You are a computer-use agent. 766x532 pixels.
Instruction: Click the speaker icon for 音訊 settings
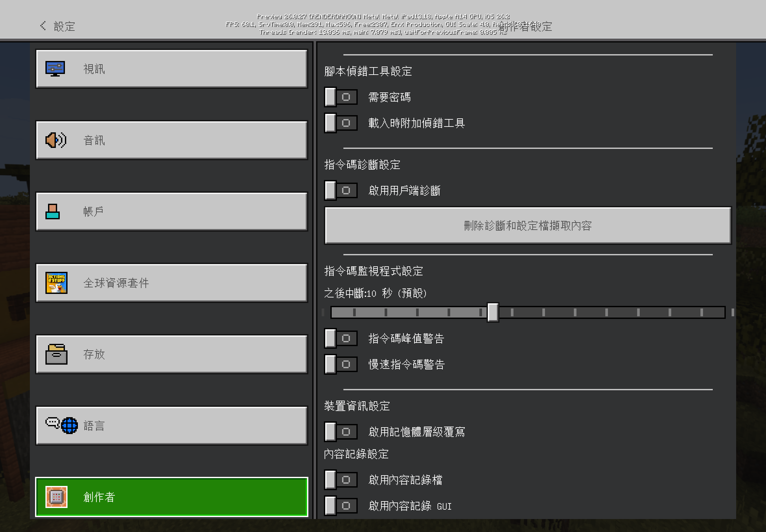click(x=56, y=140)
